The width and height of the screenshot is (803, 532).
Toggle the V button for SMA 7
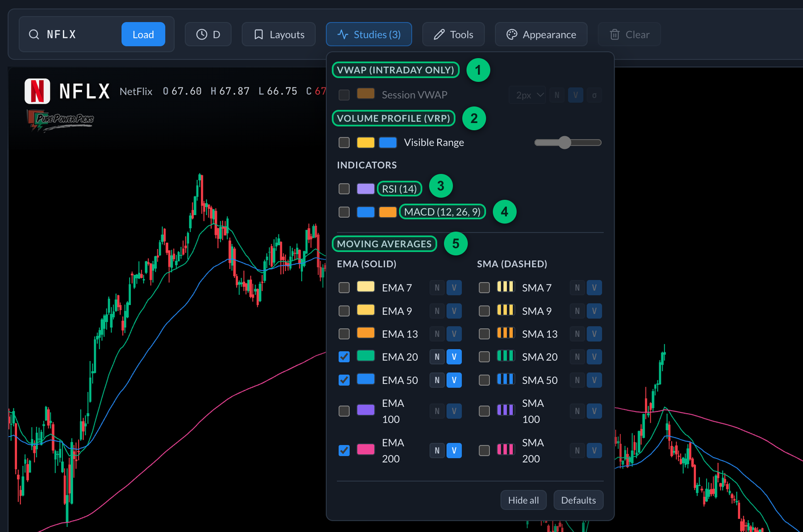(x=594, y=288)
